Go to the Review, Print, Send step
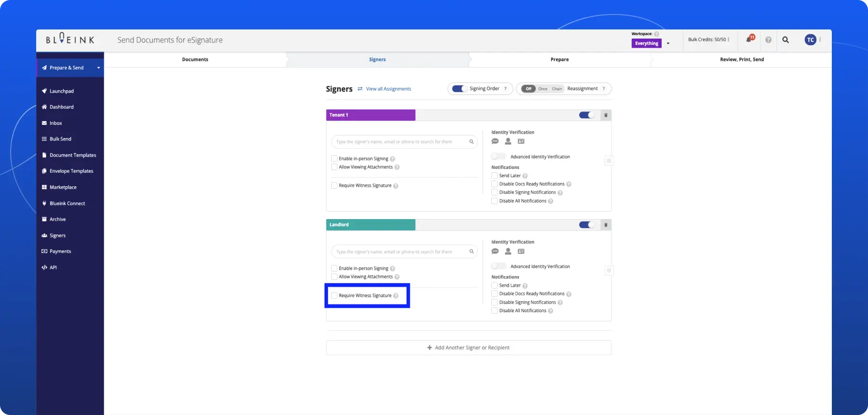The image size is (868, 415). click(742, 59)
